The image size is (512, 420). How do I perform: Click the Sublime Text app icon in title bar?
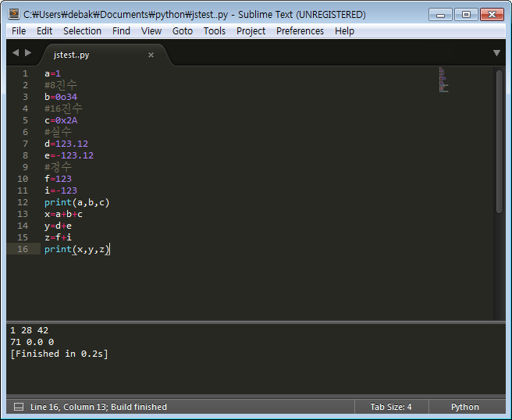pos(14,14)
